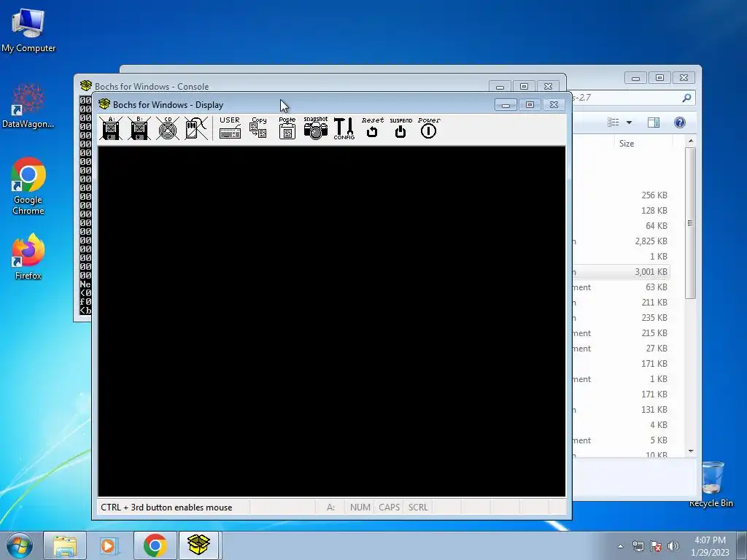Select the 128 KB file row

coord(622,211)
